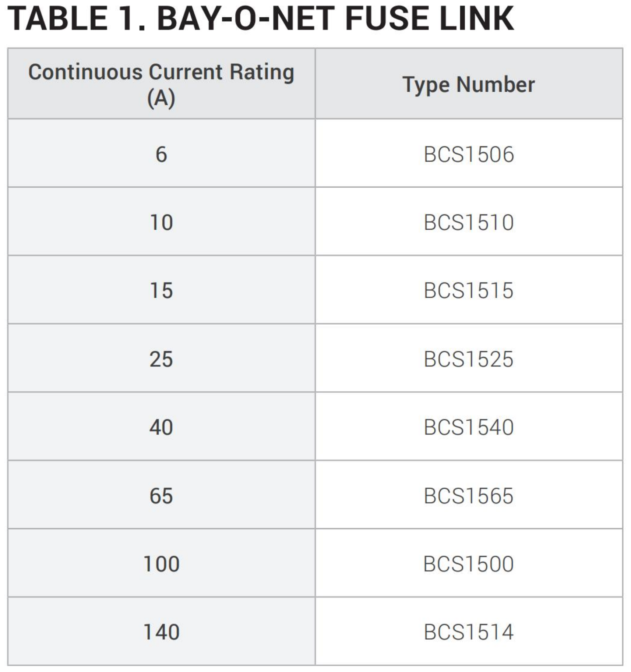Click the table title 'TABLE 1. BAY-O-NET FUSE LINK'
Viewport: 631px width, 672px height.
coord(260,19)
